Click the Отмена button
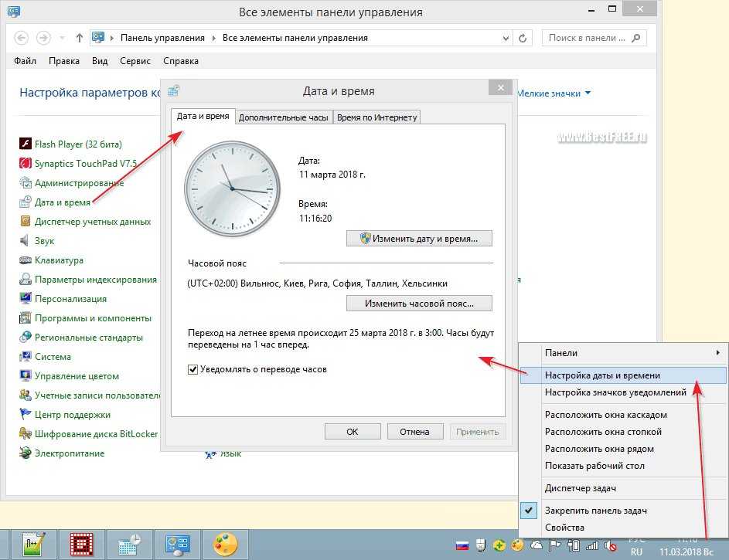 coord(414,431)
